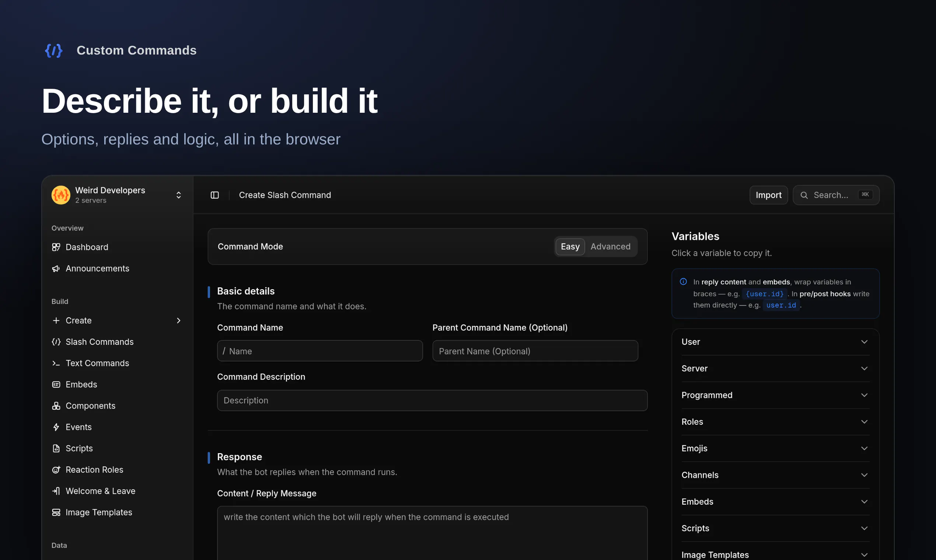Screen dimensions: 936x560
Task: Switch Command Mode to Easy
Action: coord(570,246)
